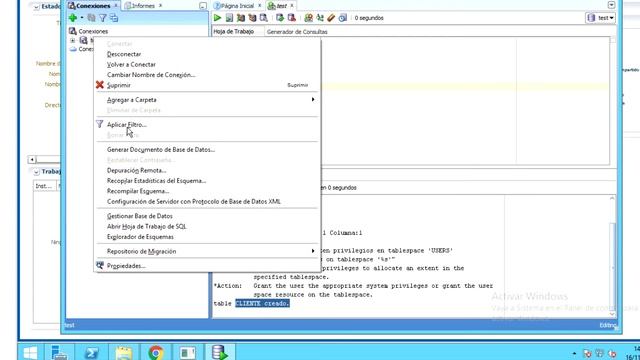
Task: Choose Configuración de Servidor con Protocolo XML
Action: (x=207, y=201)
